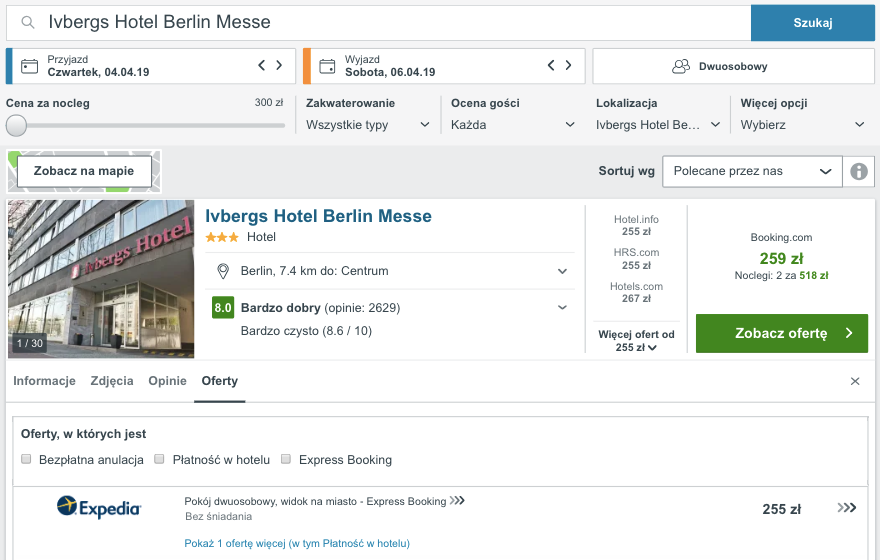The width and height of the screenshot is (880, 560).
Task: Enable Bezpłatna anulacja filter
Action: coord(26,459)
